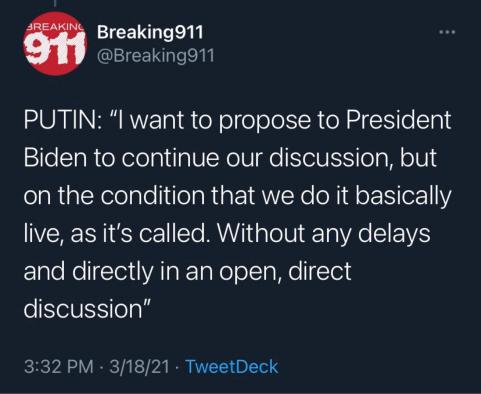Click the word President in tweet
The height and width of the screenshot is (394, 481).
coord(398,120)
